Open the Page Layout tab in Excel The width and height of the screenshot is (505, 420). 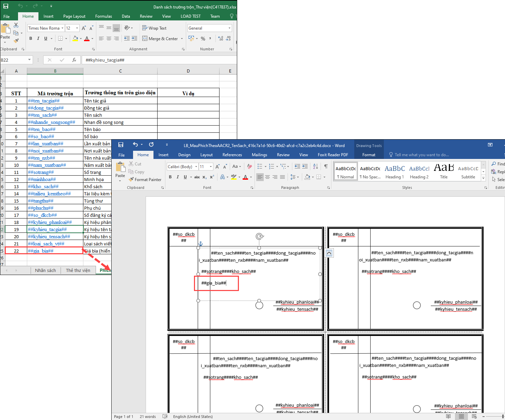pyautogui.click(x=74, y=16)
